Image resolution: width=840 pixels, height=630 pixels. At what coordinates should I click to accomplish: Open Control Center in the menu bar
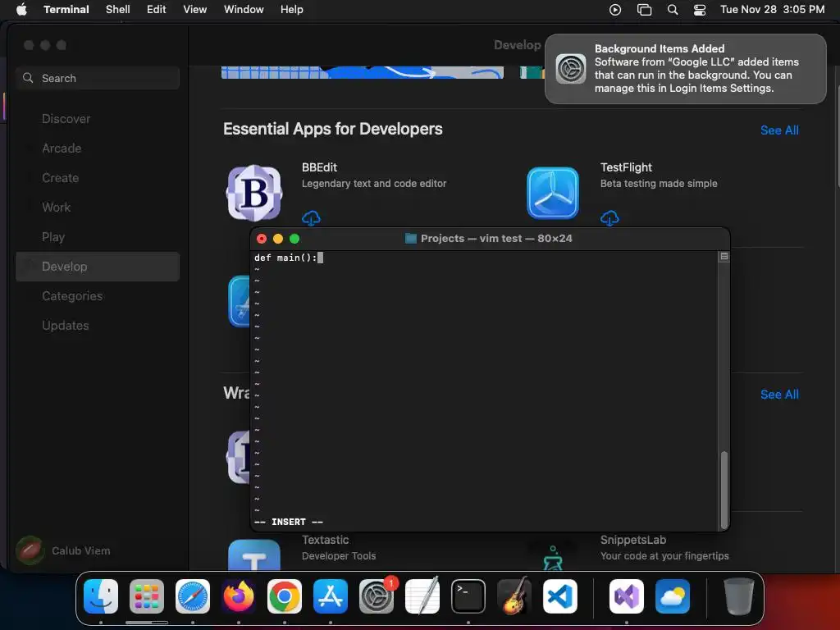click(x=700, y=10)
